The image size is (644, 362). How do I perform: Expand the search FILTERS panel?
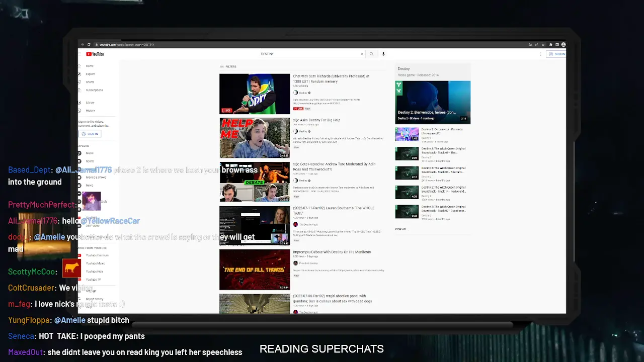click(228, 66)
